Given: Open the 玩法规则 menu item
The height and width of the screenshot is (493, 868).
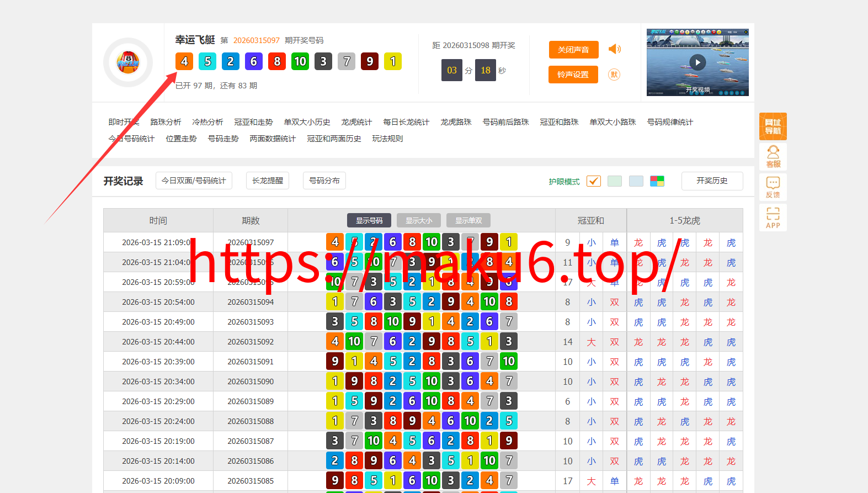Looking at the screenshot, I should point(387,139).
